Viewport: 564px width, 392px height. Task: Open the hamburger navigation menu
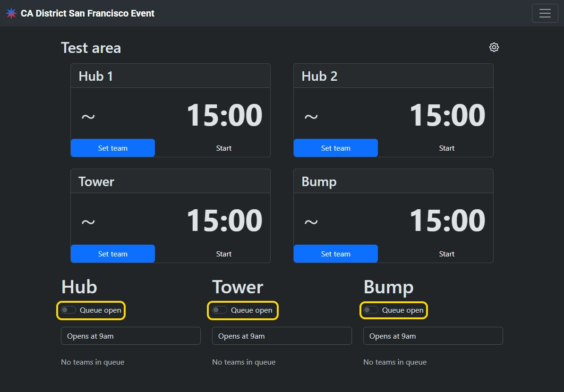(545, 13)
